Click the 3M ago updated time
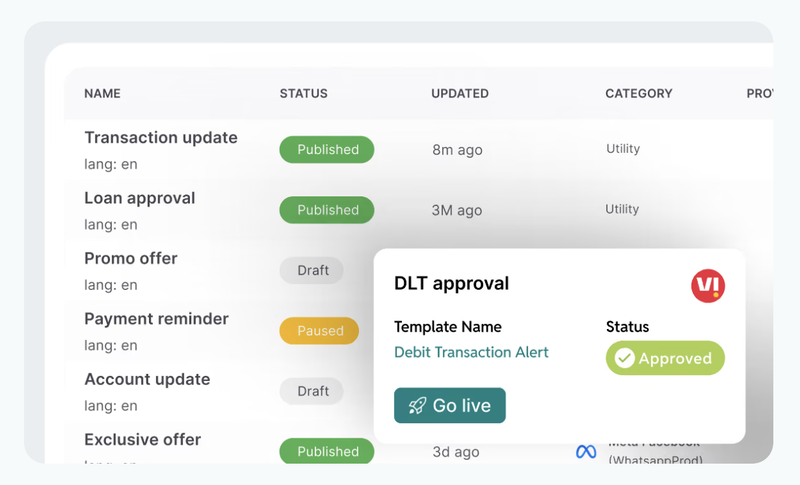This screenshot has height=485, width=800. click(x=457, y=210)
